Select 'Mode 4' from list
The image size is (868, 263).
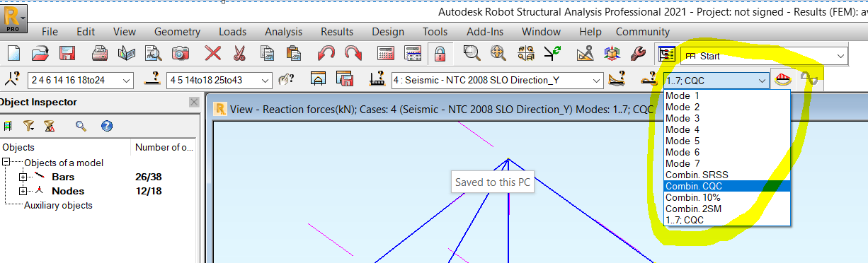(726, 129)
